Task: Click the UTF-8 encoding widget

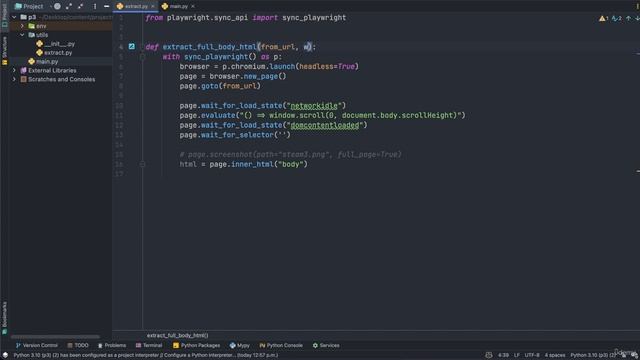Action: [x=532, y=355]
